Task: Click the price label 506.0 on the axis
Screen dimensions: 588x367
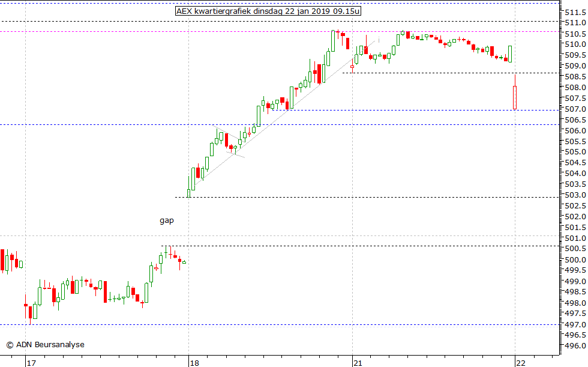Action: 575,130
